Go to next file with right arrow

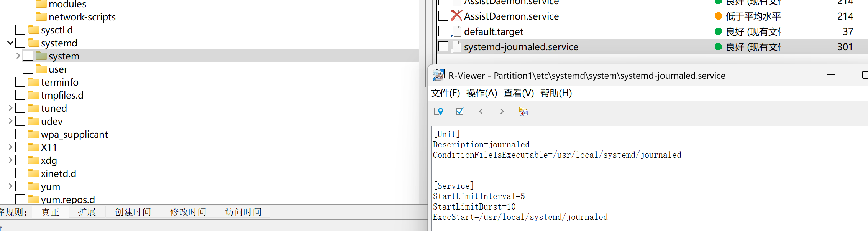[x=502, y=111]
